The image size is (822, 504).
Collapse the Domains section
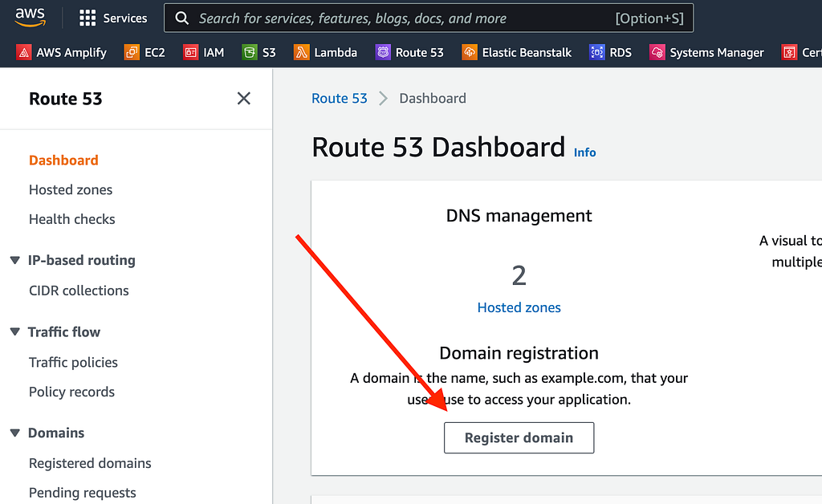(x=15, y=433)
